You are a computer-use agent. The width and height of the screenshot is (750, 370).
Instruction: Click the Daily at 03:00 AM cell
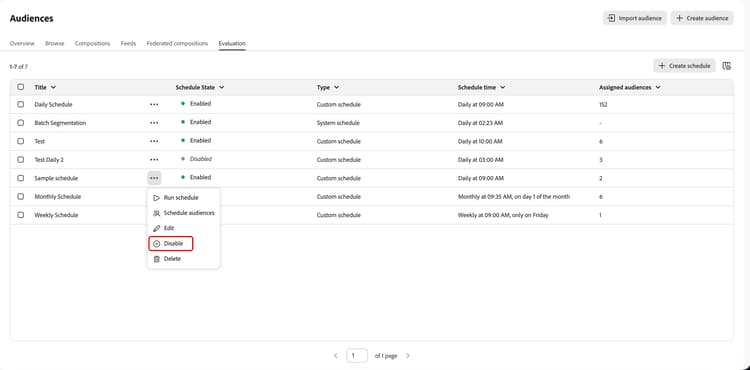tap(480, 160)
